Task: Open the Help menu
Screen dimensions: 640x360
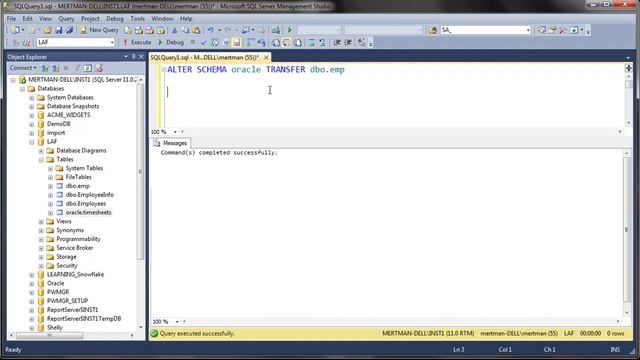Action: click(186, 19)
